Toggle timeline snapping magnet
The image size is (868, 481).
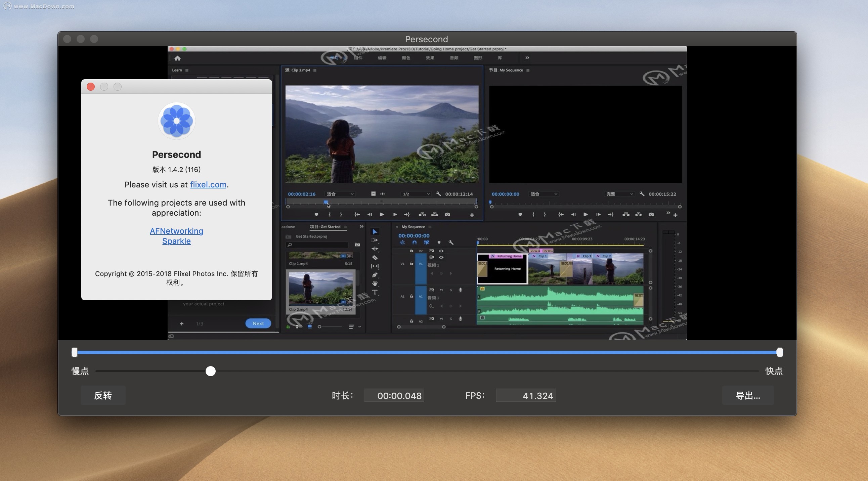[415, 243]
